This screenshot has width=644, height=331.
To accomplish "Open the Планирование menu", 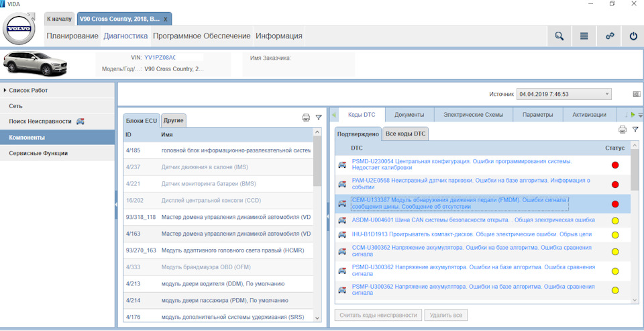I will [72, 36].
